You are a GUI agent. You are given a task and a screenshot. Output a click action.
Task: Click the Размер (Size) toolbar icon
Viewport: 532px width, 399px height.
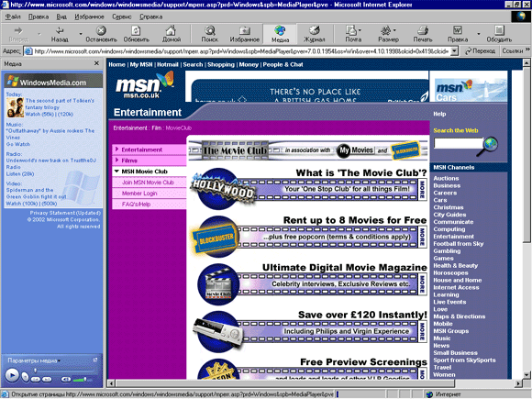click(x=386, y=31)
